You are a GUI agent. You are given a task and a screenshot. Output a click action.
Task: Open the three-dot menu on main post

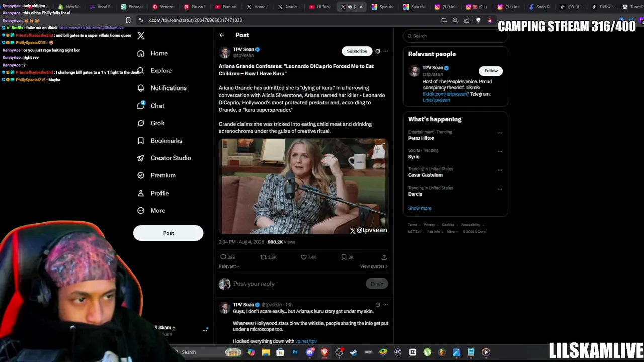[386, 51]
